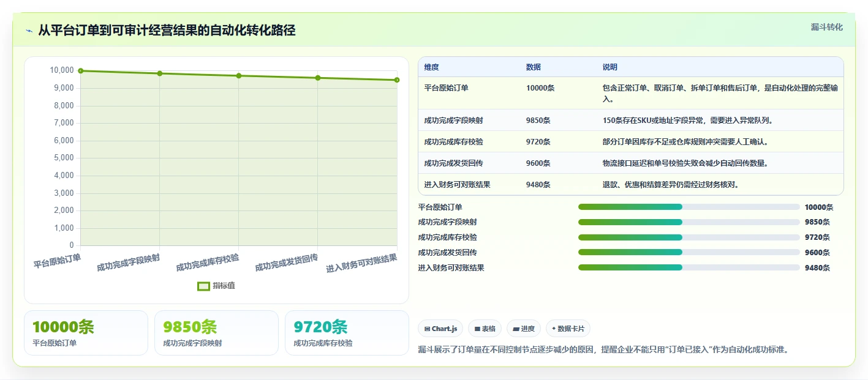This screenshot has width=868, height=380.
Task: Open the 9720条 成功完成库存校验 data card
Action: [x=347, y=333]
